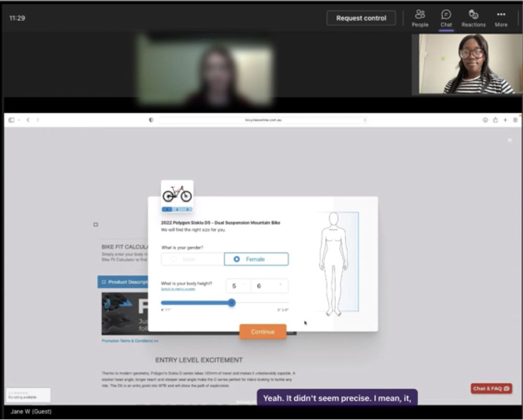Open the Product Description tab

(123, 282)
